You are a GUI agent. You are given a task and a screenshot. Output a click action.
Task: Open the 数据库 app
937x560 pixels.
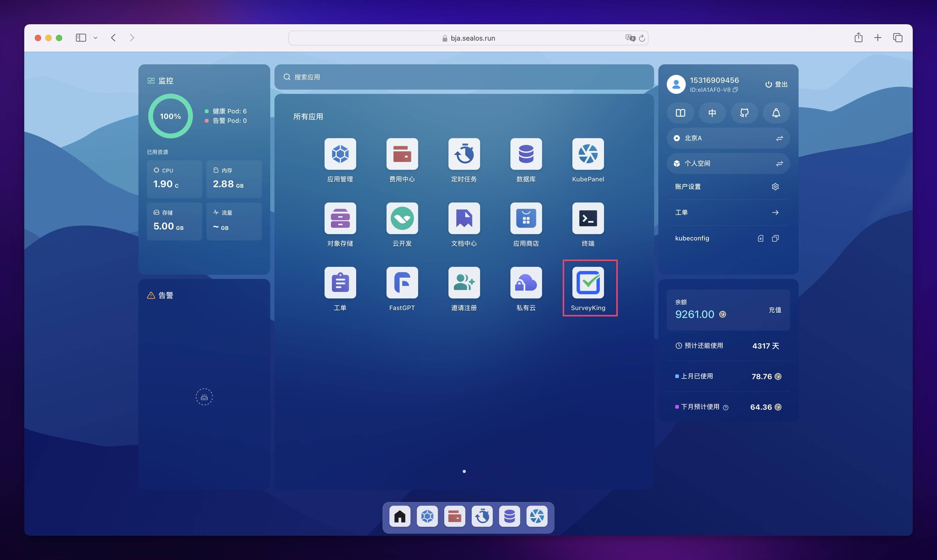point(526,154)
